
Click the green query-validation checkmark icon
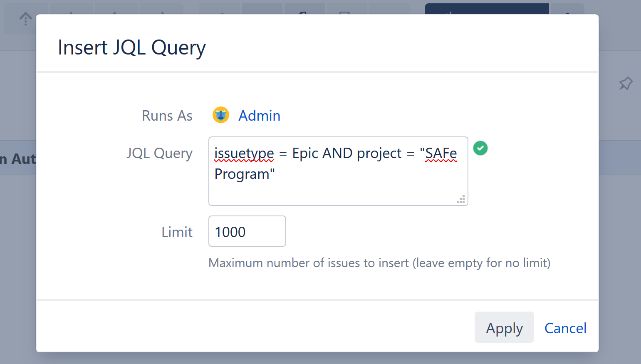[480, 148]
